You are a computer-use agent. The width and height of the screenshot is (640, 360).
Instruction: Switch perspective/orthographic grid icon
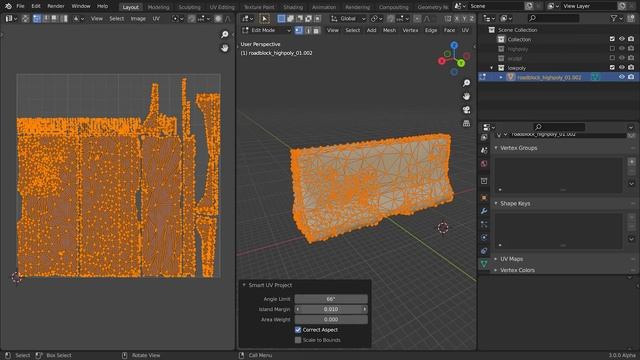466,123
